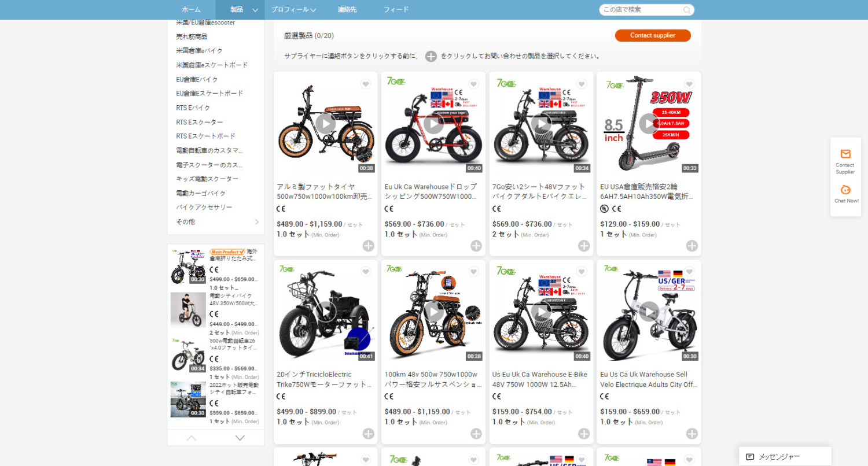Open 20インチTricicloElectric Trike title link
This screenshot has height=466, width=868.
[325, 379]
